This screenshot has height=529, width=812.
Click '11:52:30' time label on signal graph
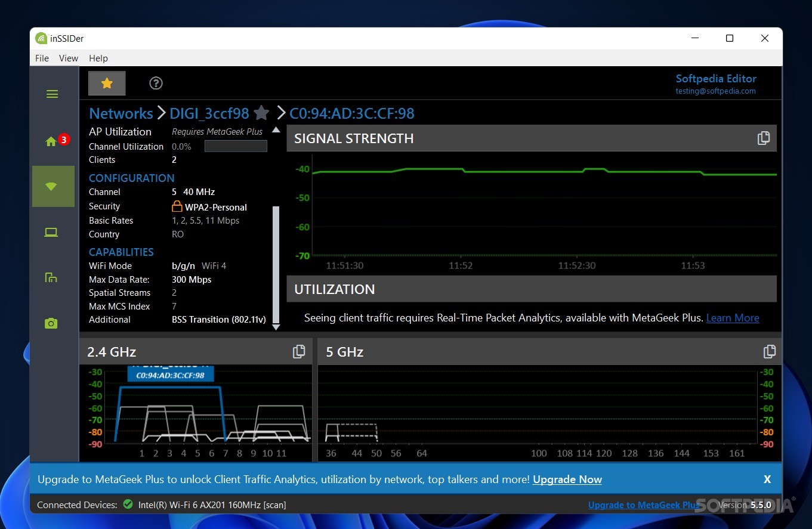tap(577, 265)
